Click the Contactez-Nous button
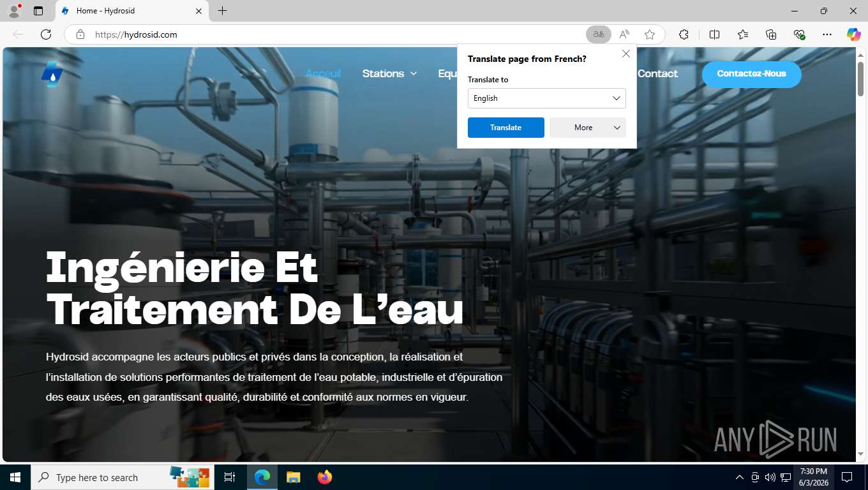Image resolution: width=868 pixels, height=490 pixels. point(751,74)
